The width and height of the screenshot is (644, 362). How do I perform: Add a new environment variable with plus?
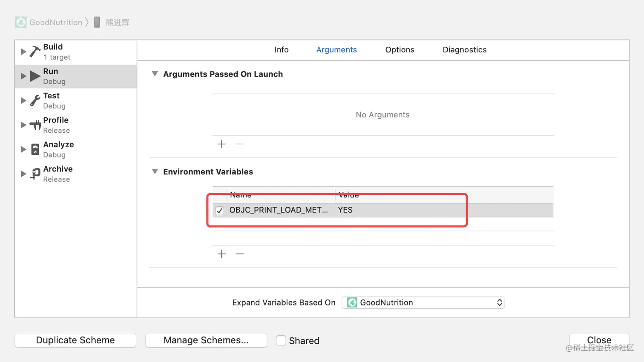click(221, 254)
